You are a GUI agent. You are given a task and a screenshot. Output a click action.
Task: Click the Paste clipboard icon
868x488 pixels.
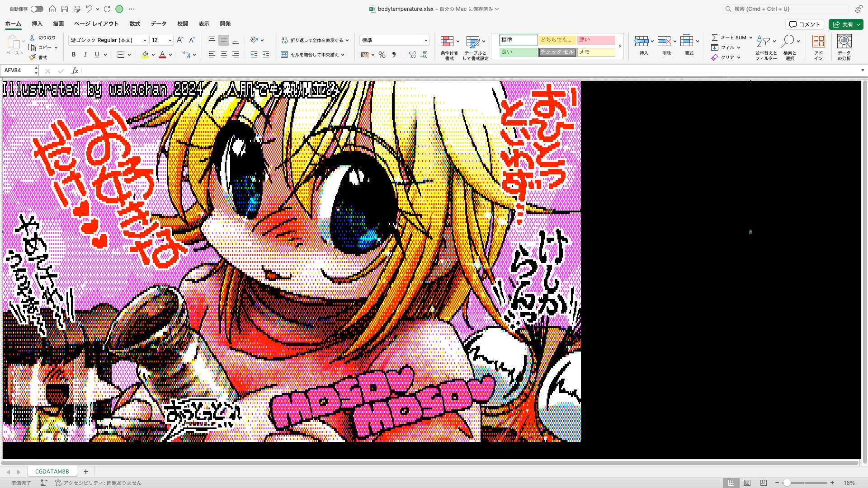13,42
